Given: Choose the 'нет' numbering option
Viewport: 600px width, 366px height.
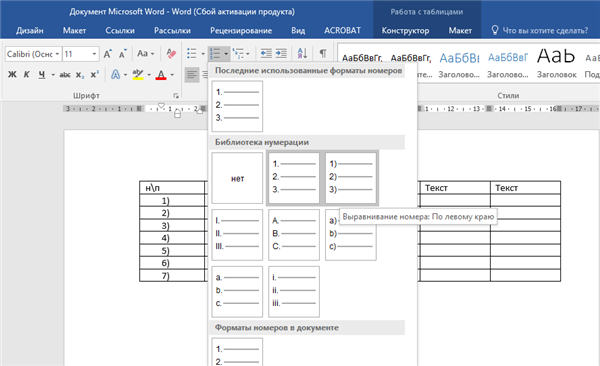Looking at the screenshot, I should click(x=237, y=178).
